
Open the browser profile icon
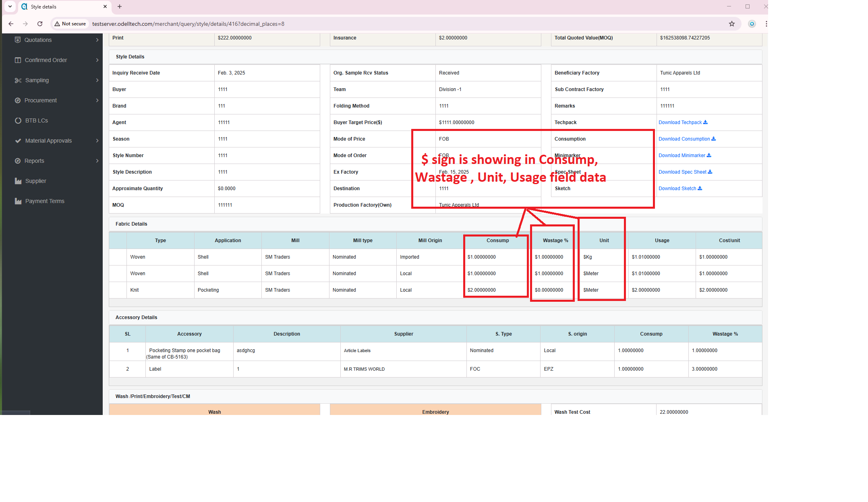(752, 24)
